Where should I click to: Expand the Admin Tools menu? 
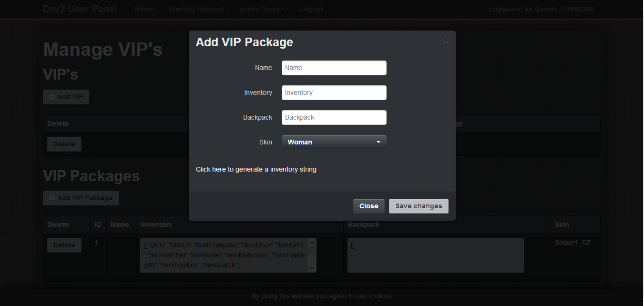coord(262,9)
